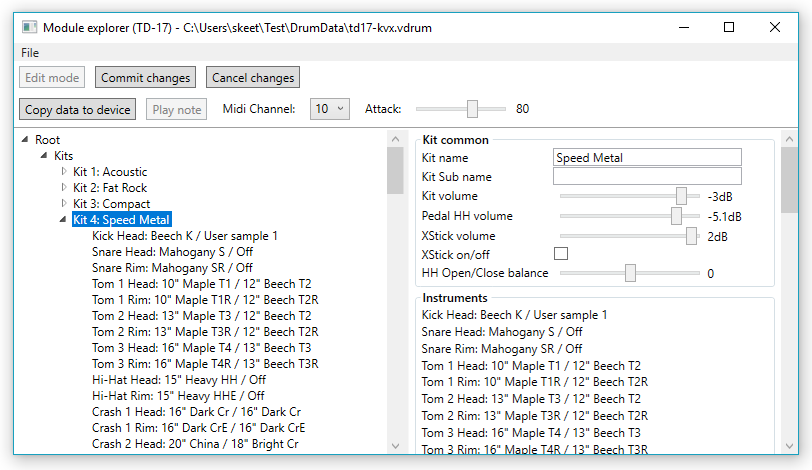Click HH Open/Close balance slider handle
This screenshot has height=470, width=812.
pos(630,273)
